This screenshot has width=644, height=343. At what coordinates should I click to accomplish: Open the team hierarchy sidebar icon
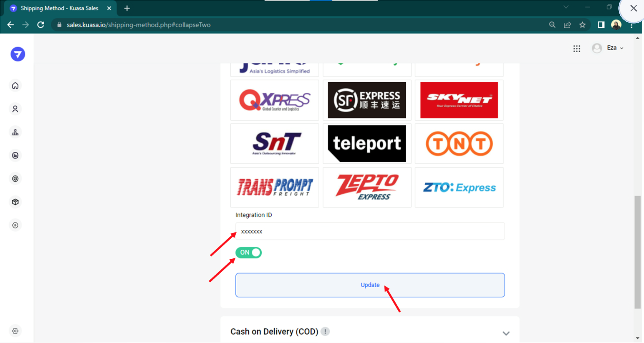pyautogui.click(x=15, y=132)
